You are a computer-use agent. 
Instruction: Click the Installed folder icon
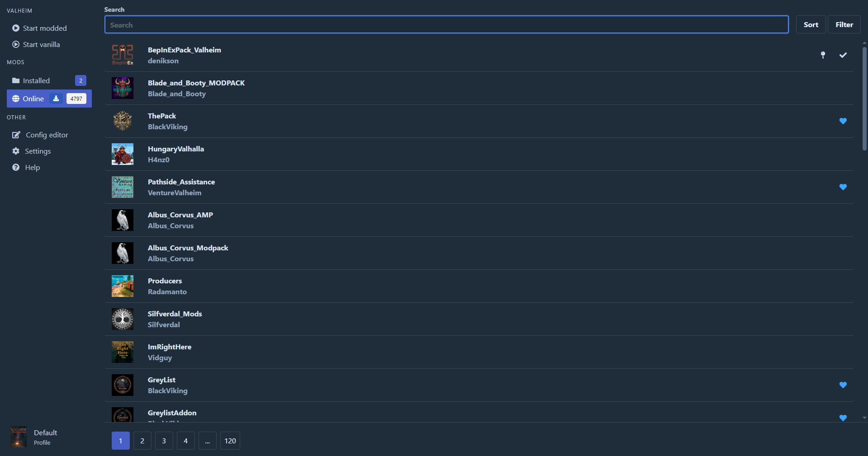click(16, 80)
